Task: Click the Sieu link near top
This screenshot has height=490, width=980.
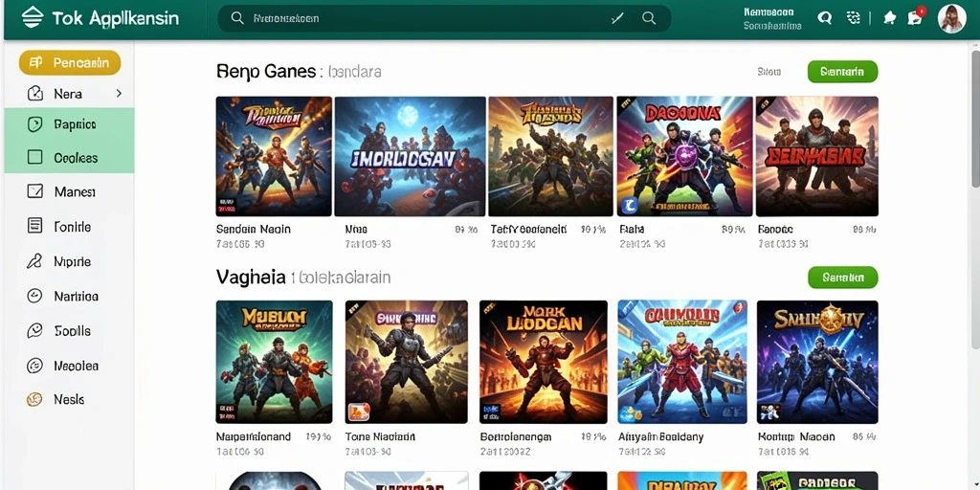Action: 768,72
